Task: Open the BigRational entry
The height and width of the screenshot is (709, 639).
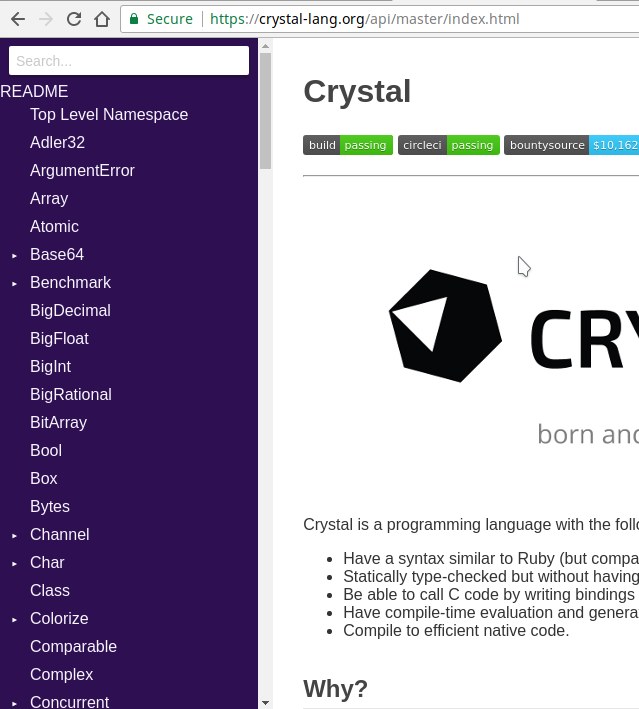Action: click(71, 395)
